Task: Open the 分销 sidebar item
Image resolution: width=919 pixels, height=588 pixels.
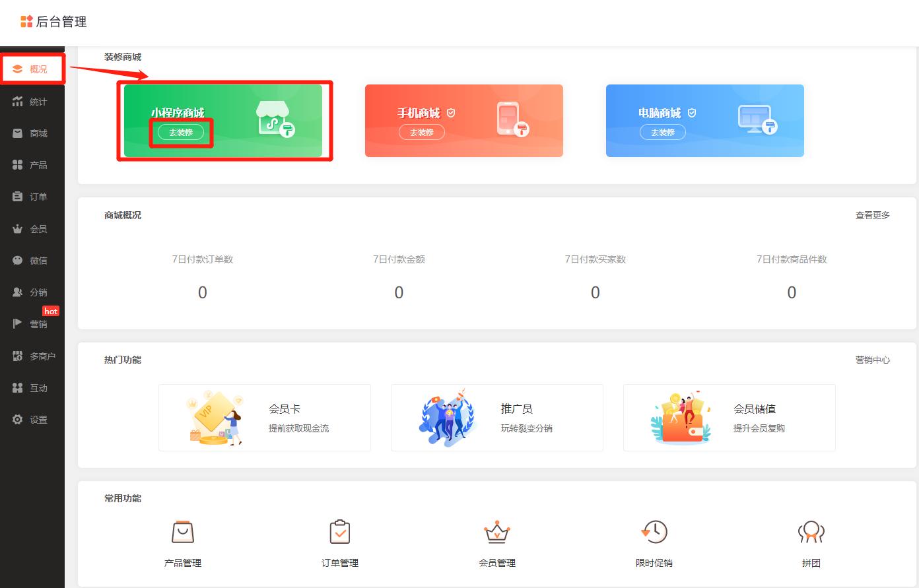Action: pyautogui.click(x=32, y=292)
